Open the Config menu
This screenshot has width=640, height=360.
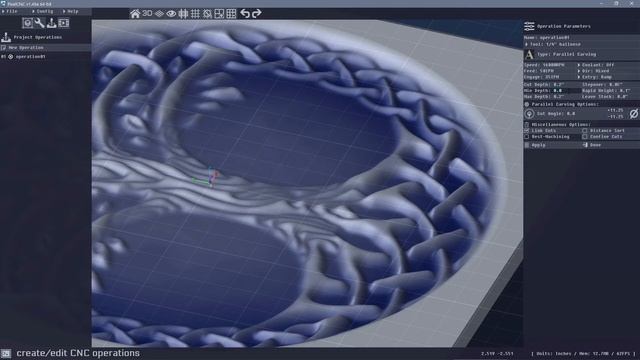click(x=42, y=11)
